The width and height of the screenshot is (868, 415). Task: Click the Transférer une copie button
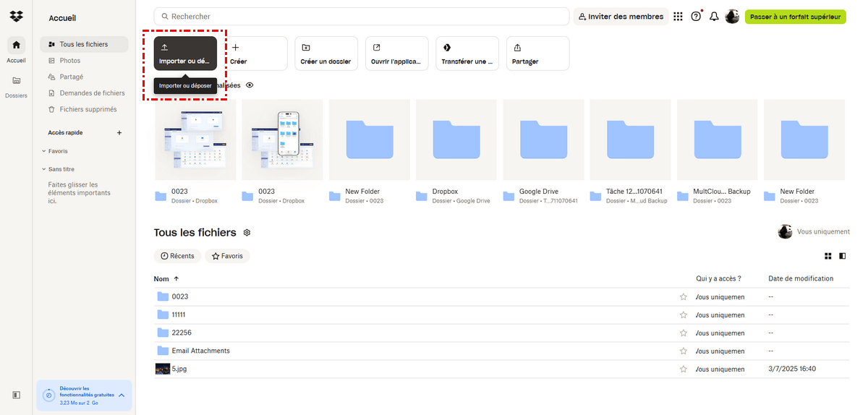tap(467, 54)
